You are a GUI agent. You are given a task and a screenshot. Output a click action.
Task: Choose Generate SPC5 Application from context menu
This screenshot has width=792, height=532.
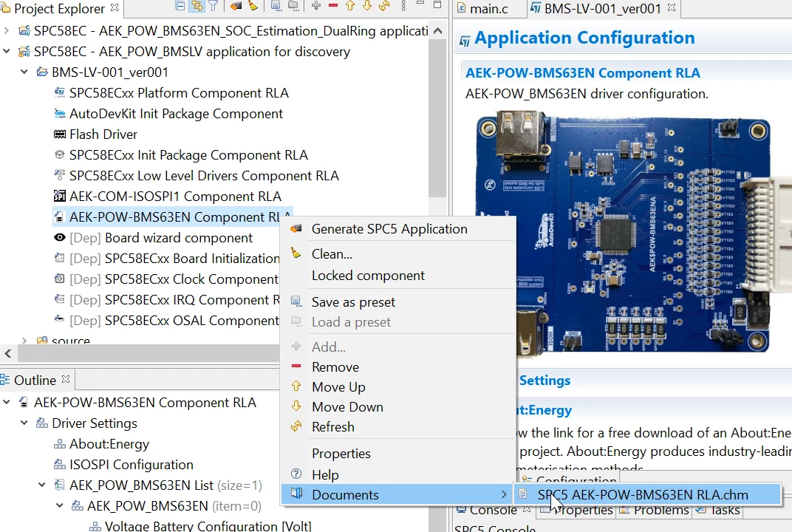tap(389, 229)
